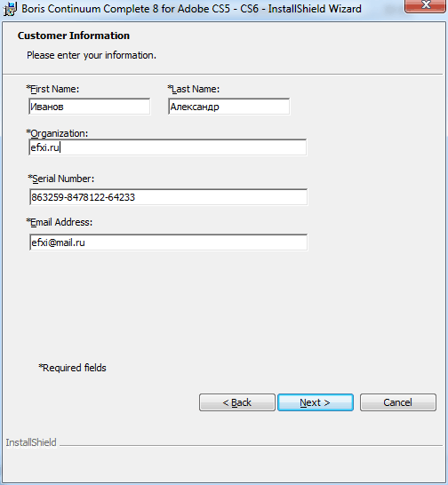This screenshot has width=448, height=485.
Task: Click the "*Organization:" label
Action: coord(57,133)
